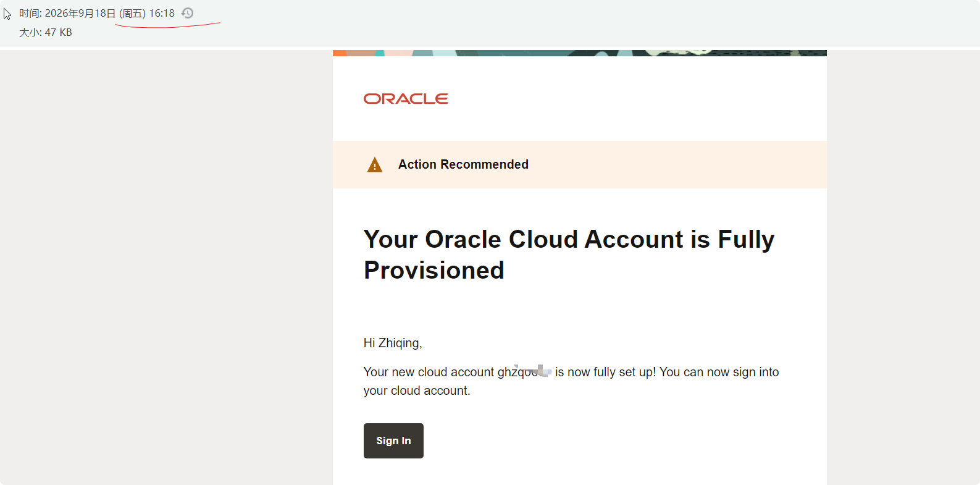The width and height of the screenshot is (980, 485).
Task: Click the red Oracle logo
Action: (406, 99)
